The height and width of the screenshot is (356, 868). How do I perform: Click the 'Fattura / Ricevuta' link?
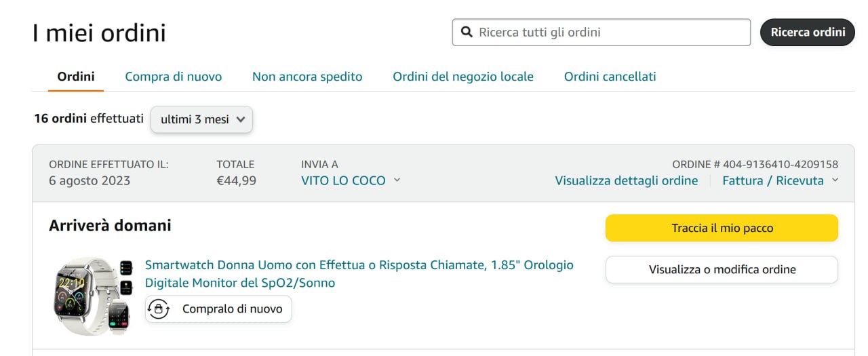click(x=773, y=180)
